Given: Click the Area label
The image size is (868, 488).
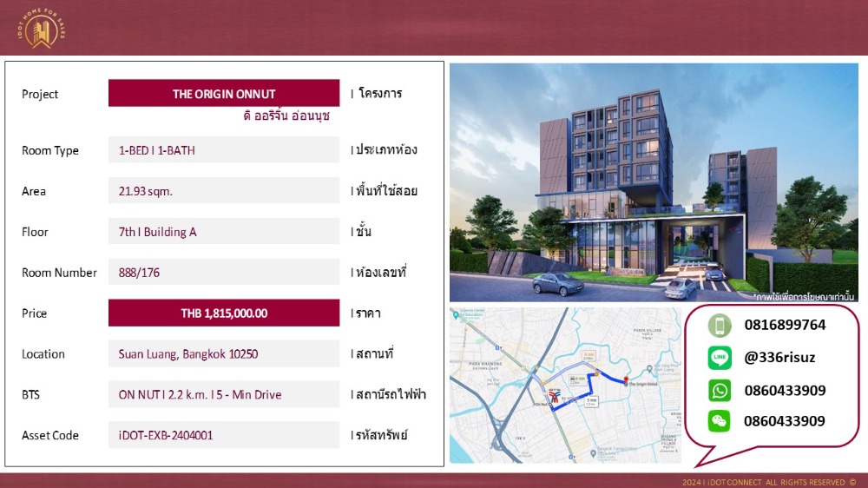Looking at the screenshot, I should [34, 191].
